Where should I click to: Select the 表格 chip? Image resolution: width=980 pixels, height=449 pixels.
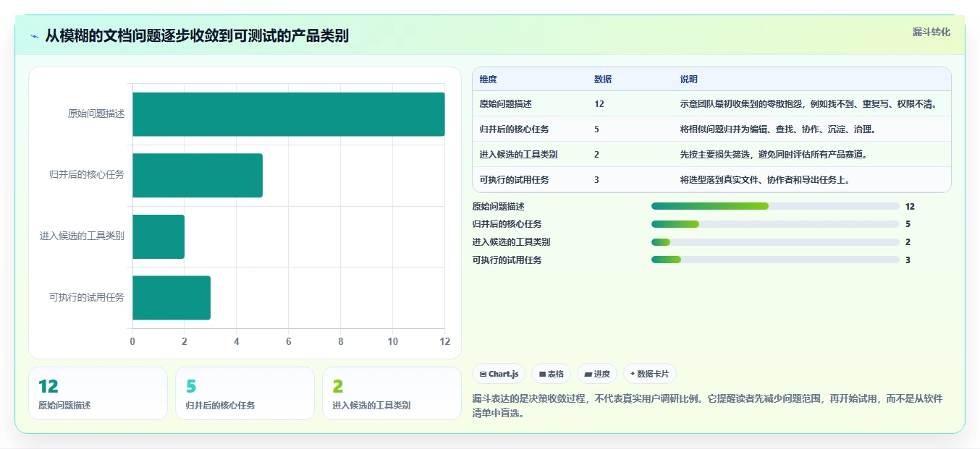[x=551, y=374]
